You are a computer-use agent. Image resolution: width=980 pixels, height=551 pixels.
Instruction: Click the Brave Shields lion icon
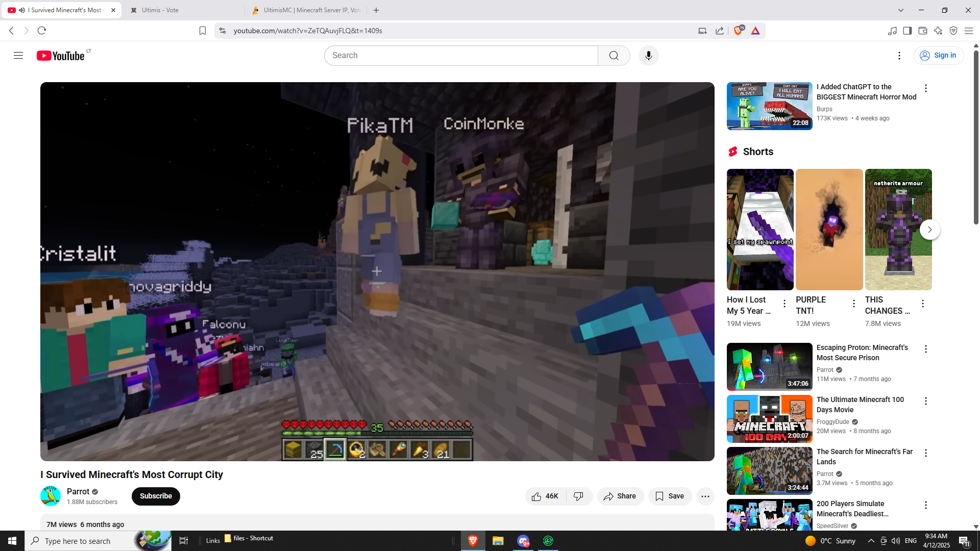point(738,31)
